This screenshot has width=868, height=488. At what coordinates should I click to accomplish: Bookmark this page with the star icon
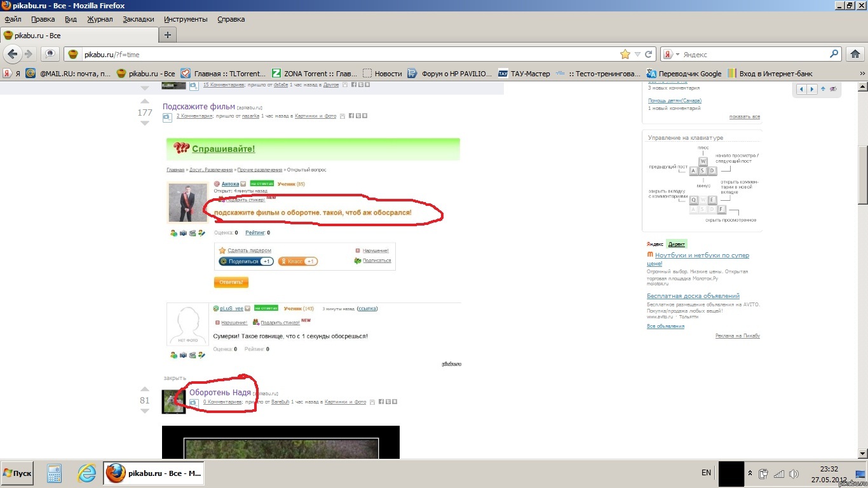625,55
